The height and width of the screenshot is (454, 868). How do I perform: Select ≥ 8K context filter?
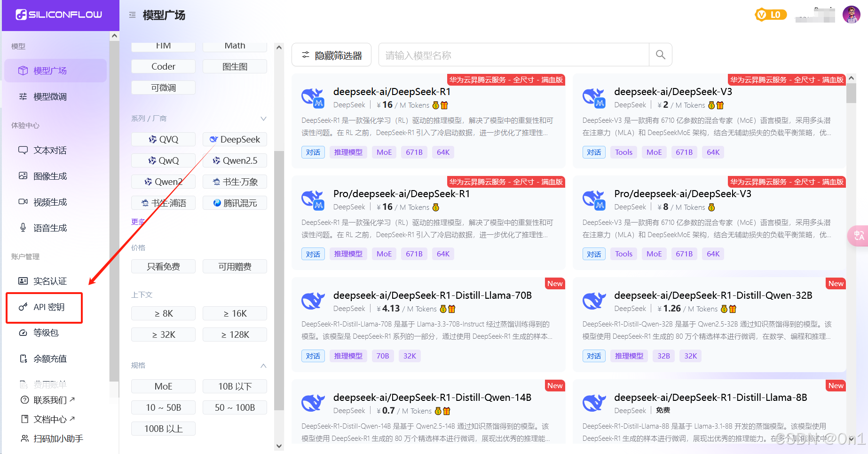coord(163,313)
